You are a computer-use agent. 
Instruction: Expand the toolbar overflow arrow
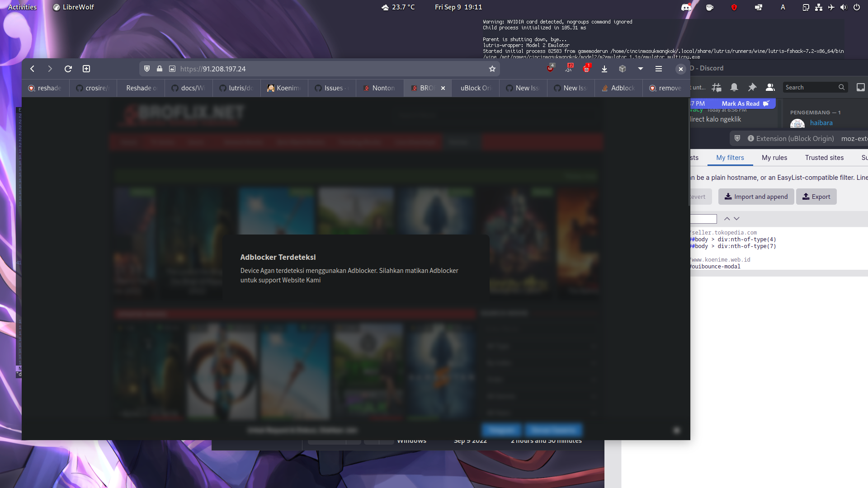pyautogui.click(x=641, y=69)
